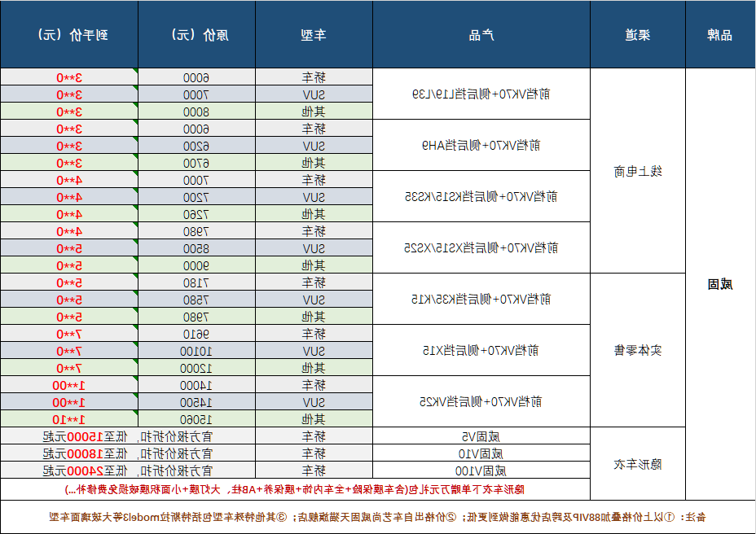This screenshot has width=756, height=534.
Task: Click the 产品 column header
Action: pos(481,35)
